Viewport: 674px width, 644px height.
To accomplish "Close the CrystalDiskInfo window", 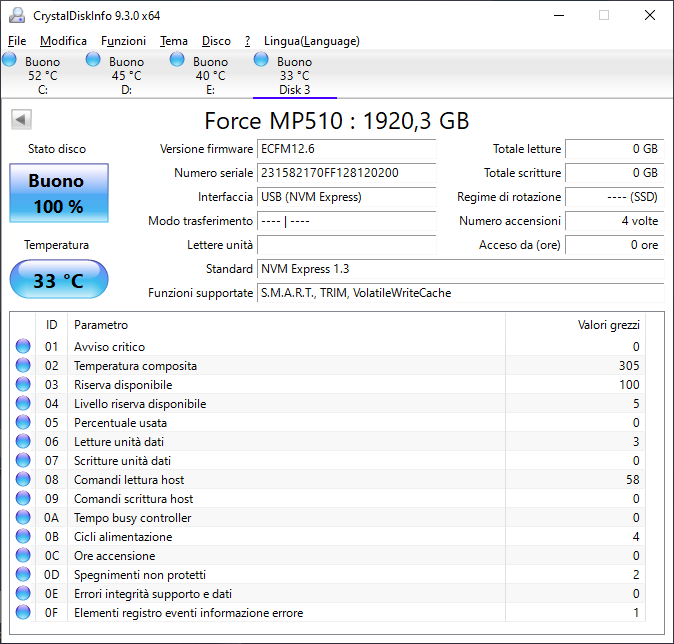I will coord(649,15).
